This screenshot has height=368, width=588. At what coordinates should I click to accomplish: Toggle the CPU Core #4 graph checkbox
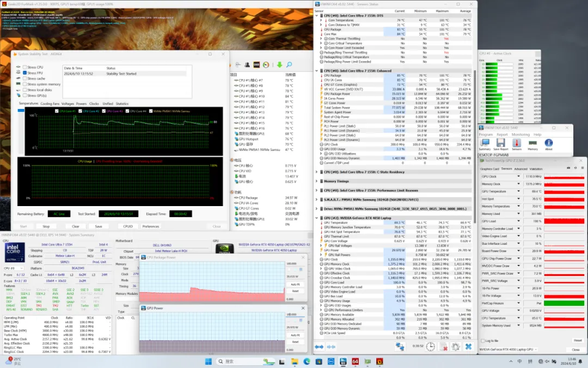pyautogui.click(x=127, y=111)
